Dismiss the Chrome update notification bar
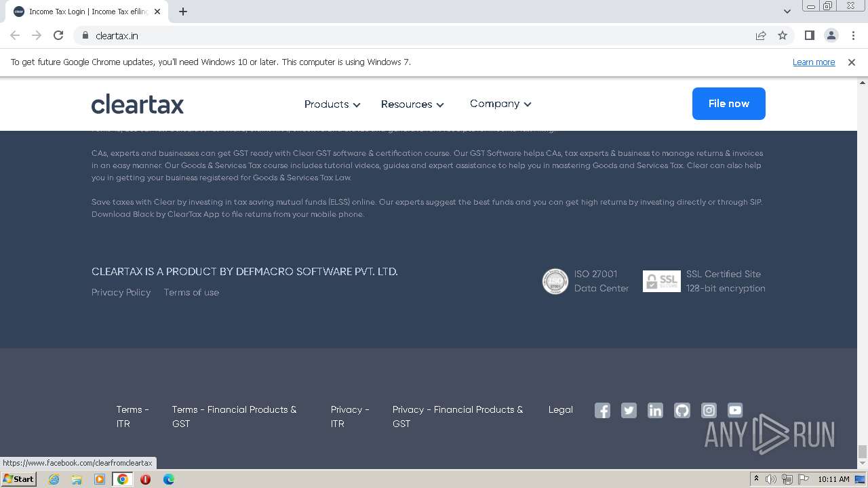Image resolution: width=868 pixels, height=488 pixels. 851,62
